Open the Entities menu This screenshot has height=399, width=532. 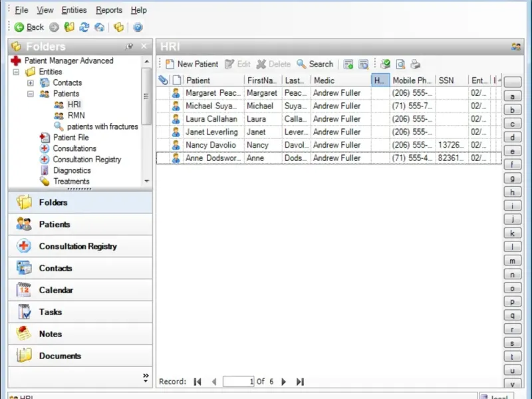tap(74, 10)
